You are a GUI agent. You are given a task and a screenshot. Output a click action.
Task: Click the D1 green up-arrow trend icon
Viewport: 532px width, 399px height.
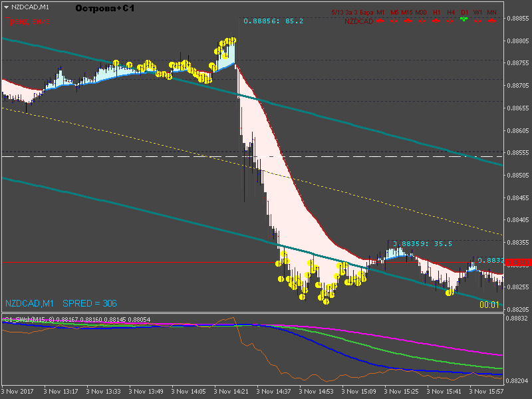click(x=464, y=19)
